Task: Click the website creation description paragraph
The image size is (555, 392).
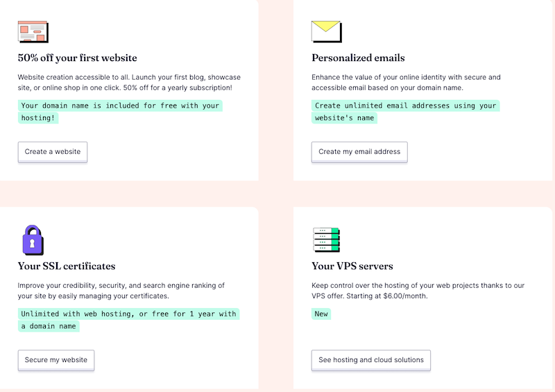Action: tap(129, 83)
